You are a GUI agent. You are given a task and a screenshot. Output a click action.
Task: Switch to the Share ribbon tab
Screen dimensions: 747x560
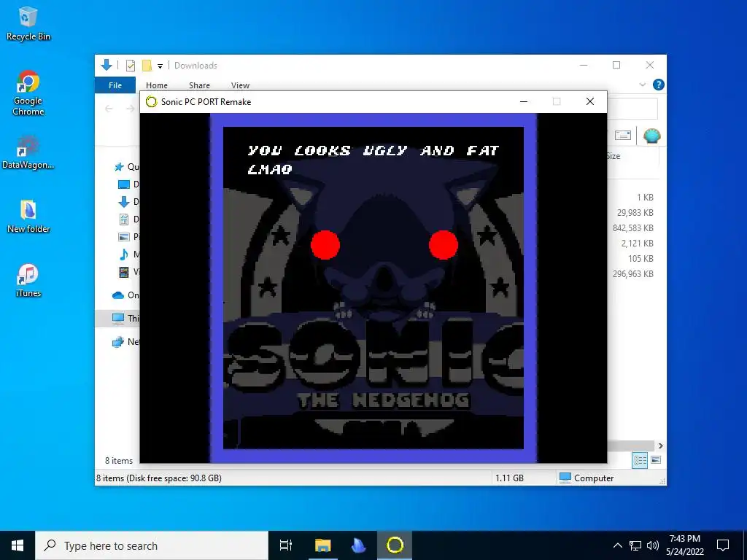pos(199,85)
